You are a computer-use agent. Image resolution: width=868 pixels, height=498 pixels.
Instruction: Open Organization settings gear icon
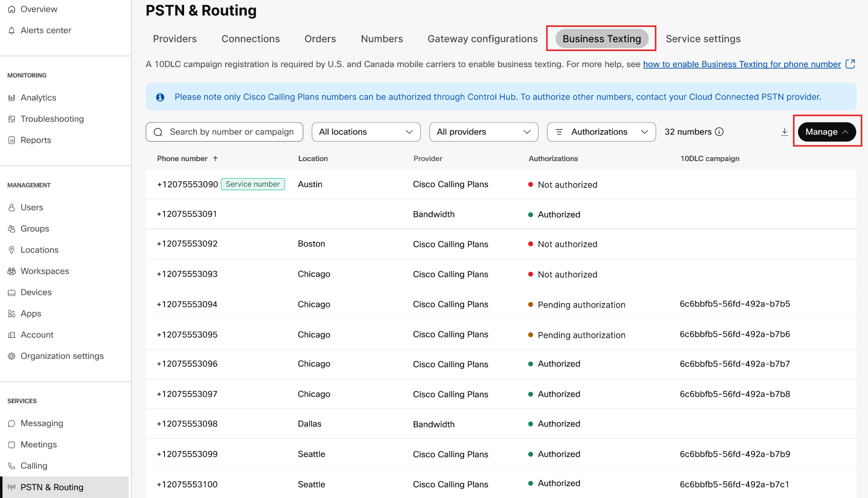coord(12,356)
